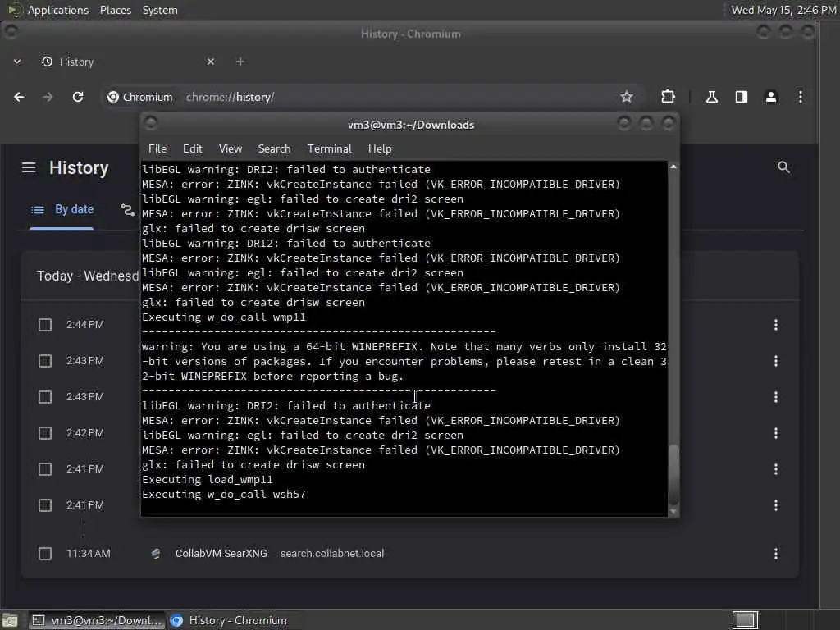Image resolution: width=840 pixels, height=630 pixels.
Task: Toggle the side panel icon
Action: point(742,97)
